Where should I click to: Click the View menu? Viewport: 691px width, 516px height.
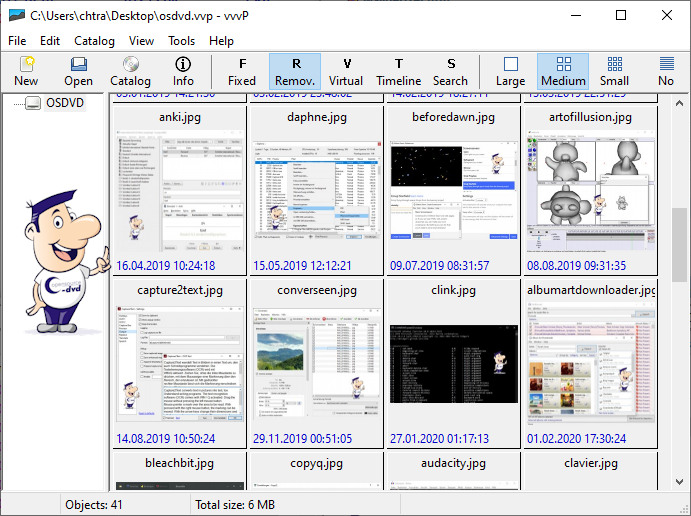141,41
